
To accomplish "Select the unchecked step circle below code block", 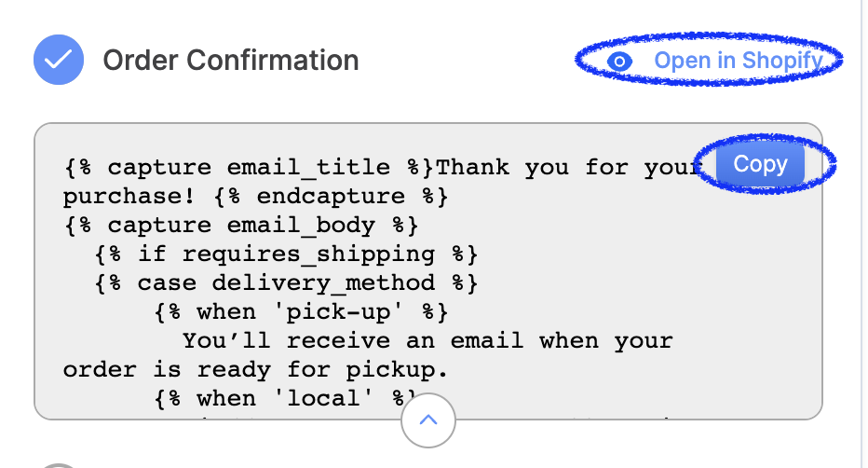I will (x=59, y=466).
